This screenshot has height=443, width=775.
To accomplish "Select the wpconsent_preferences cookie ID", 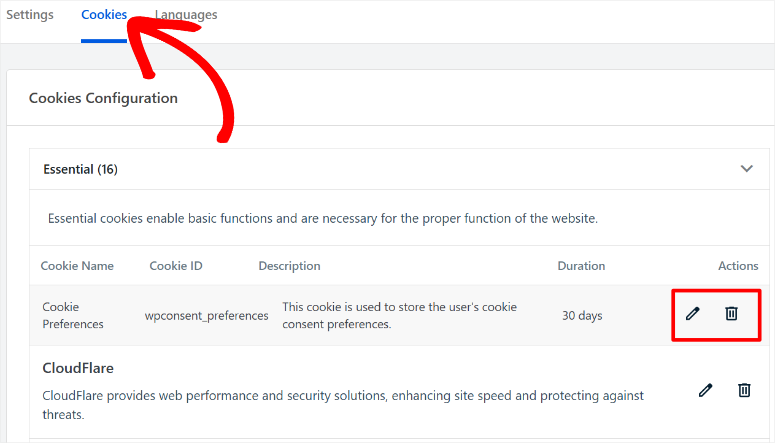I will point(207,315).
